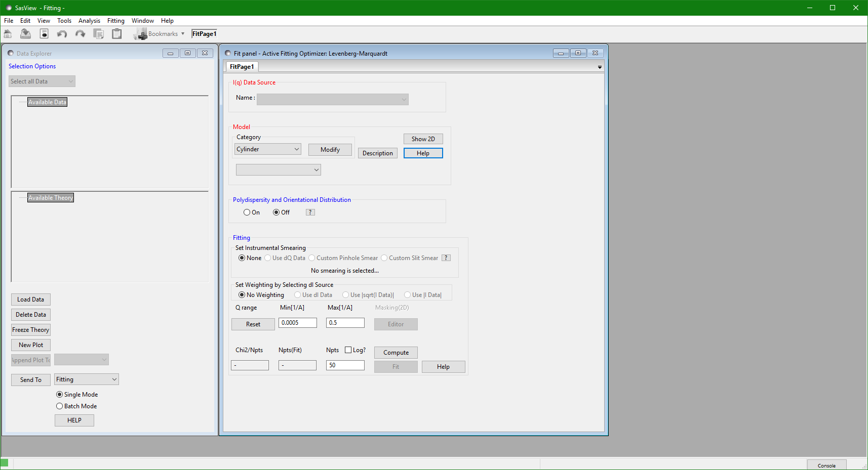Viewport: 868px width, 470px height.
Task: Open the Window menu
Action: [143, 21]
